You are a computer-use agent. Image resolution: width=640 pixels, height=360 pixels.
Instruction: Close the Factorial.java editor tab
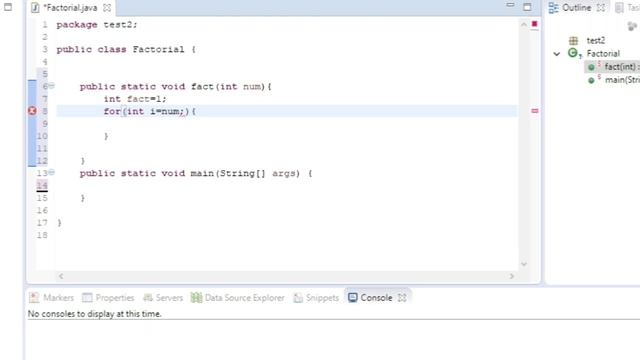107,8
